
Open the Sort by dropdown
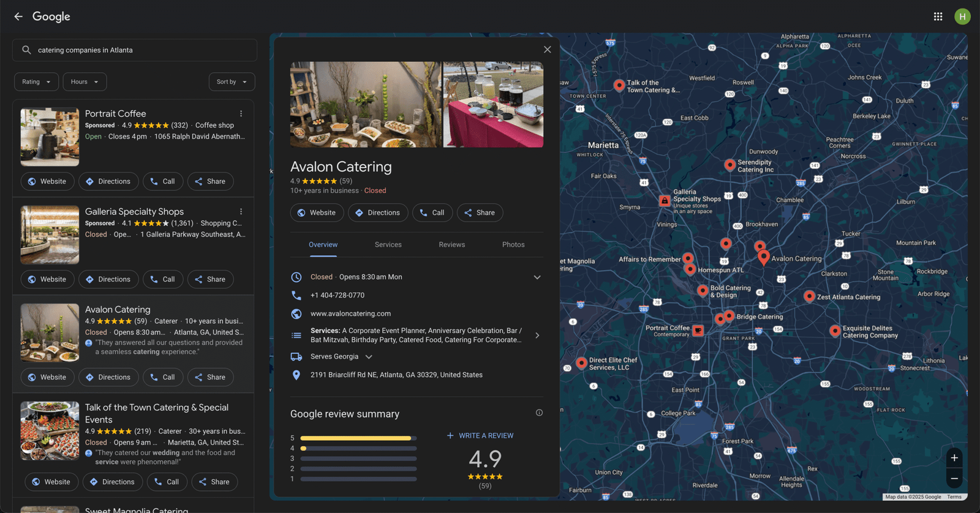point(232,82)
